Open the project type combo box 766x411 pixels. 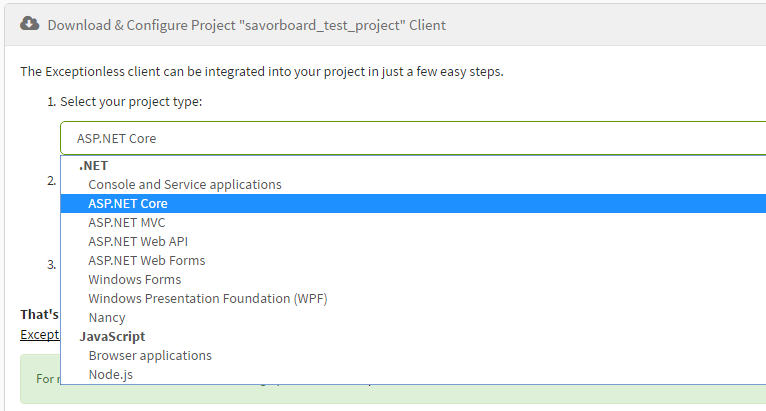tap(413, 138)
